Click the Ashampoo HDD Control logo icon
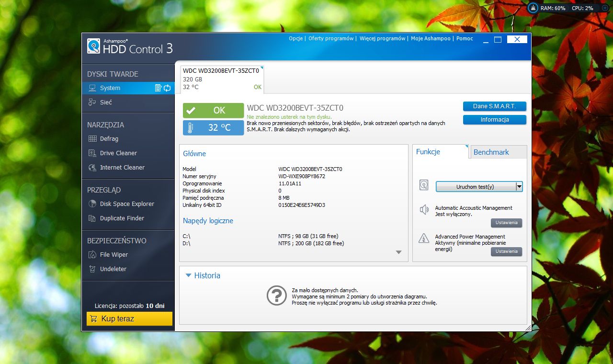 [94, 46]
